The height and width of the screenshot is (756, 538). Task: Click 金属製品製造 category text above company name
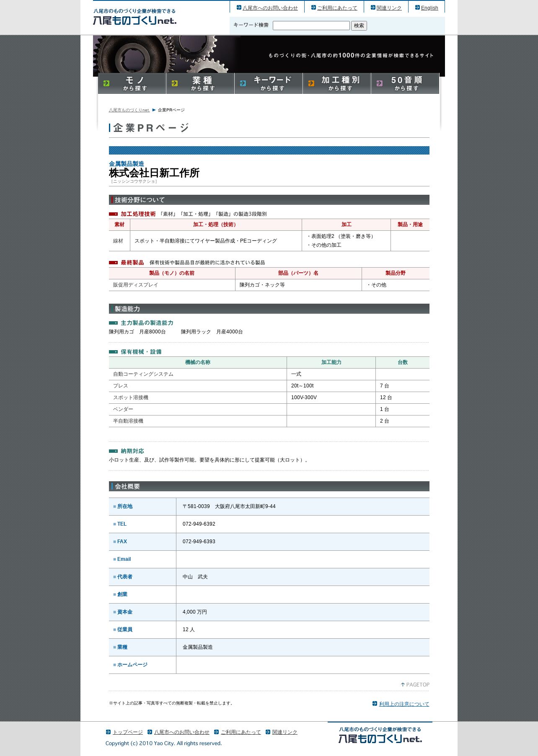(x=127, y=164)
